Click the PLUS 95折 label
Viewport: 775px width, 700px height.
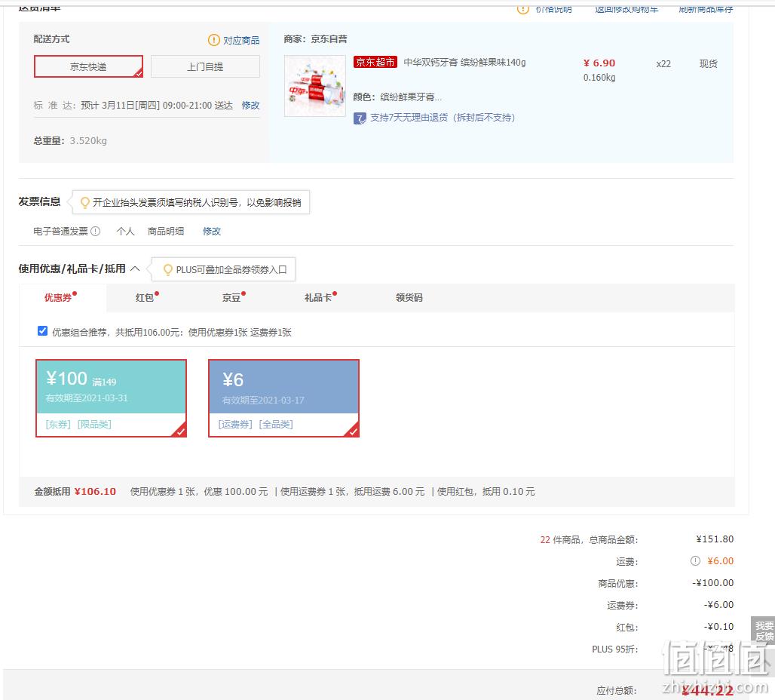pos(615,649)
